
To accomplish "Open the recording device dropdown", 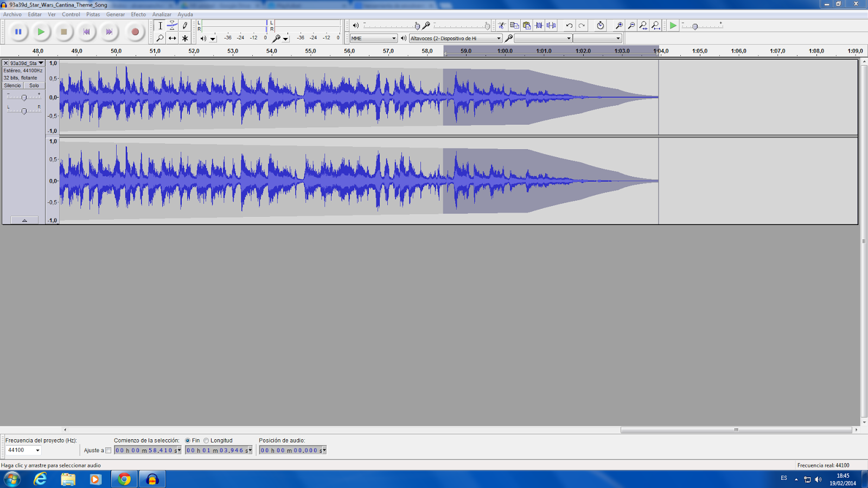I will 543,38.
